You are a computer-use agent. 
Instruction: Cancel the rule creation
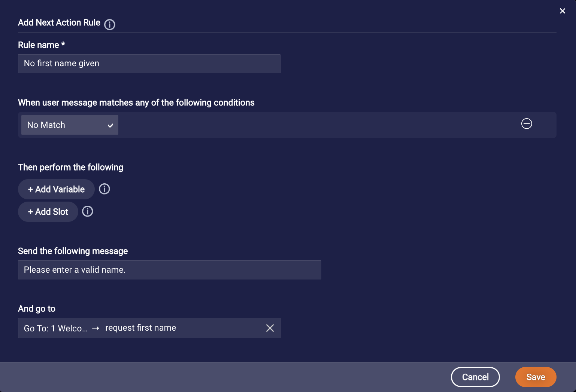(475, 377)
